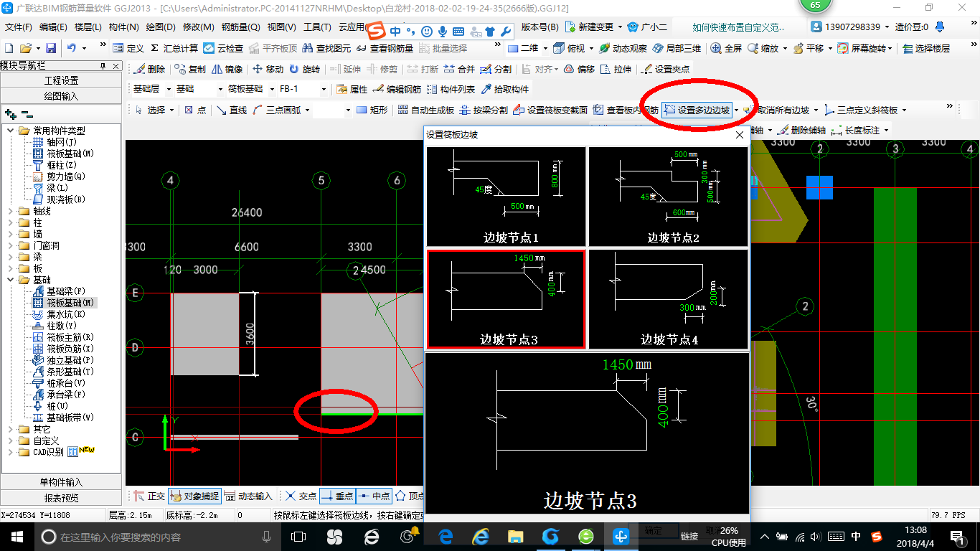This screenshot has width=980, height=551.
Task: Expand the 轴线 tree folder
Action: click(11, 211)
